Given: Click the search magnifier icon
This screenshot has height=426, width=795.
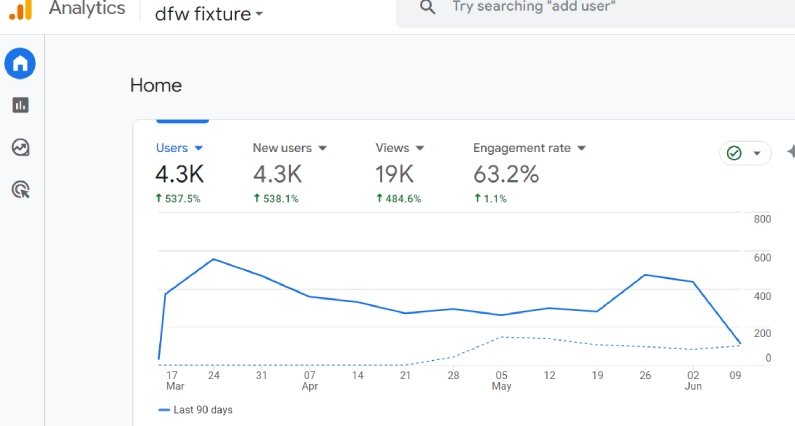Looking at the screenshot, I should tap(427, 7).
